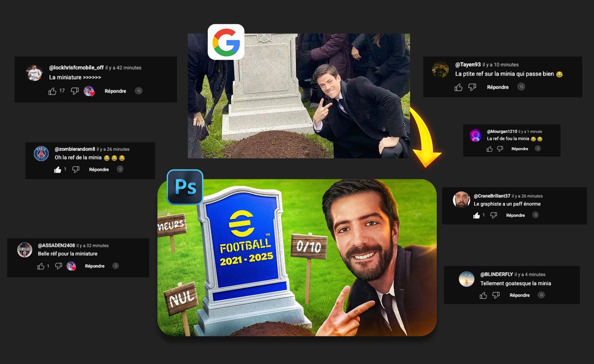Click Répondre under @Mourgan1210 comment

click(x=520, y=148)
